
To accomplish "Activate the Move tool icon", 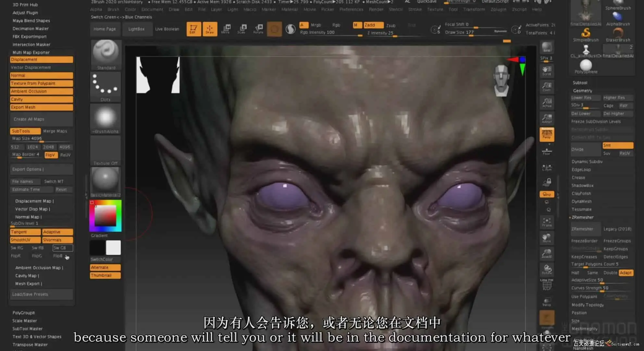I will (x=226, y=29).
